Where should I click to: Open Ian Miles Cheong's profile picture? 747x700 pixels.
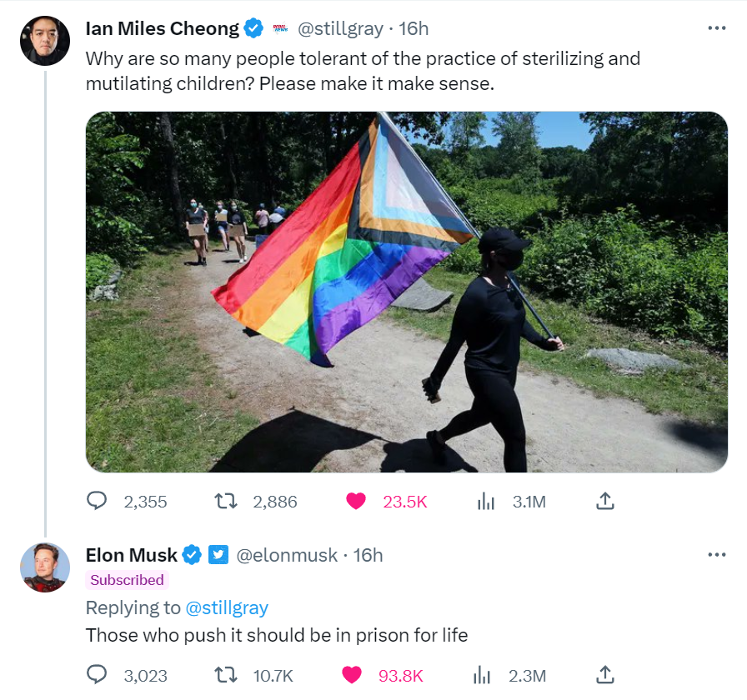[x=45, y=41]
